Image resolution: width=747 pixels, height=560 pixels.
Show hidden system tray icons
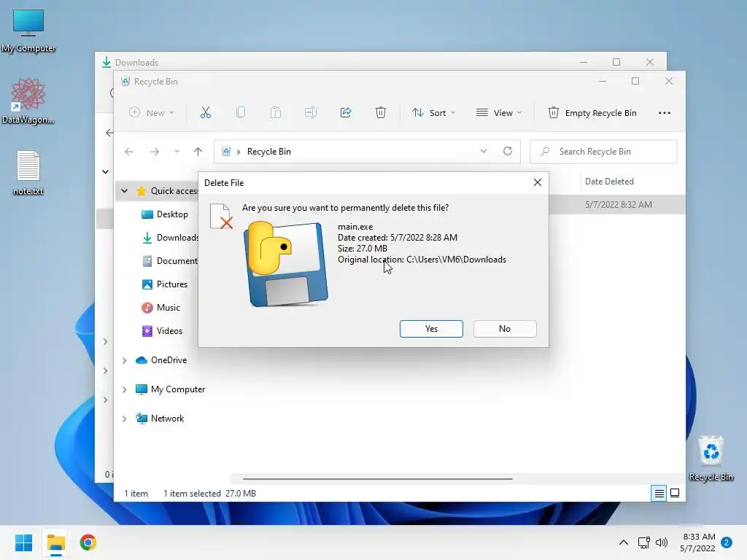click(623, 542)
